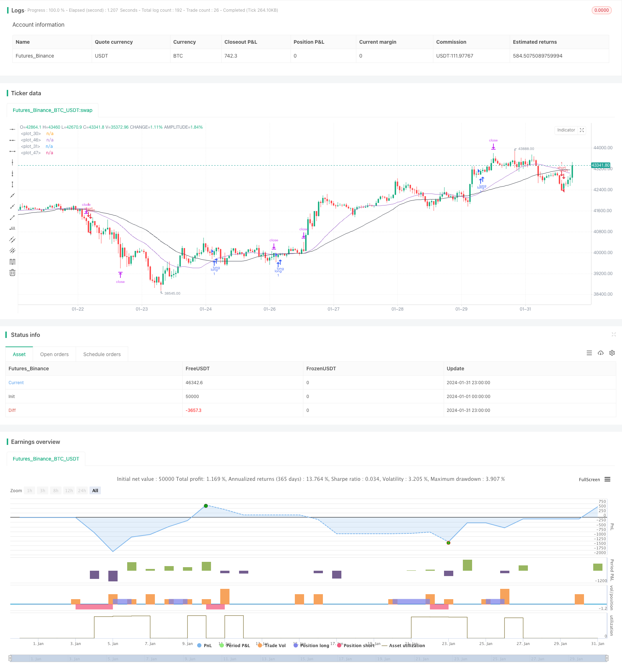This screenshot has width=622, height=672.
Task: Open the Status info list menu icon
Action: (x=589, y=353)
